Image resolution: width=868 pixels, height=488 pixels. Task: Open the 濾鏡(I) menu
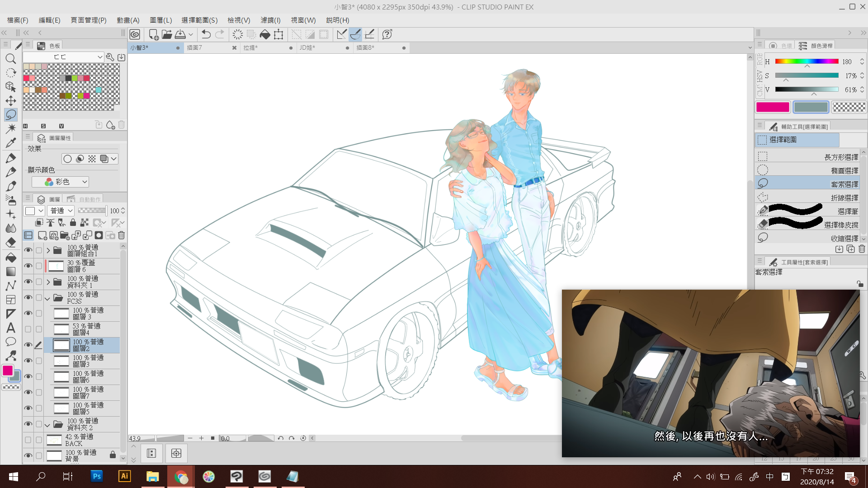(x=270, y=20)
